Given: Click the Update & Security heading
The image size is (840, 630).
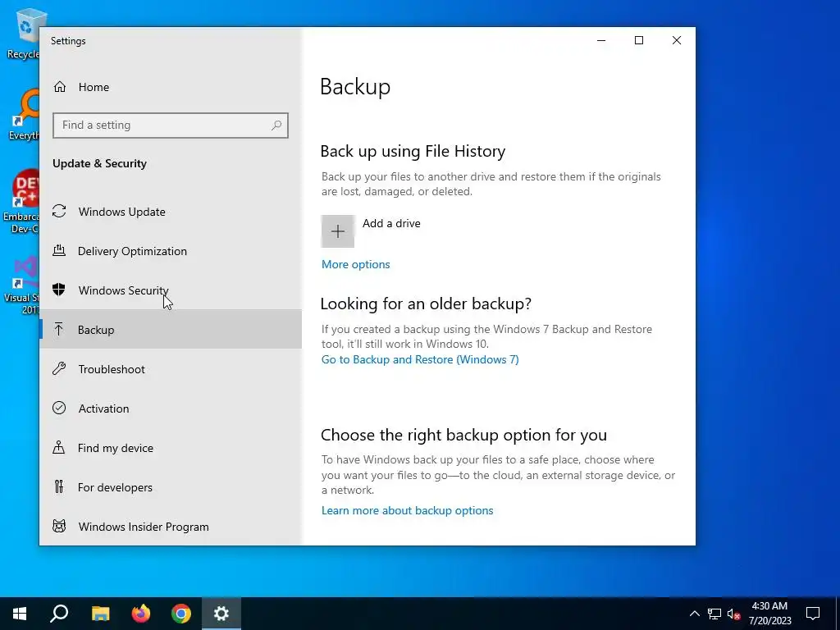Looking at the screenshot, I should [x=99, y=163].
